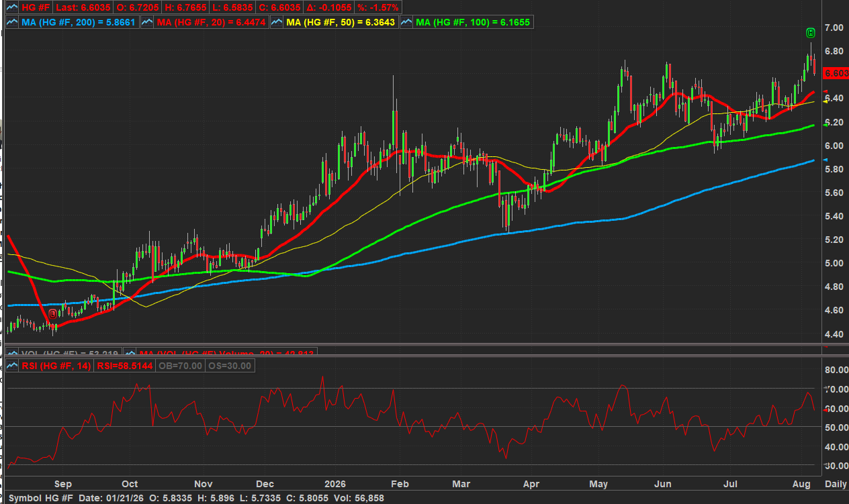
Task: Click the Aug label on time axis
Action: [801, 483]
